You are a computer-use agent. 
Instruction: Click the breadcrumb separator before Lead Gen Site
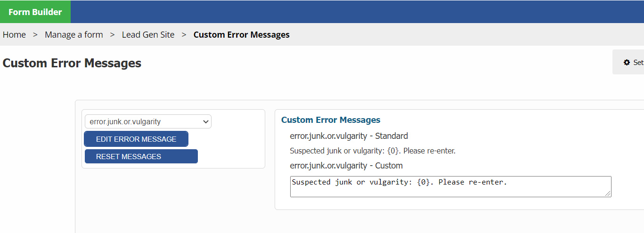(x=113, y=35)
